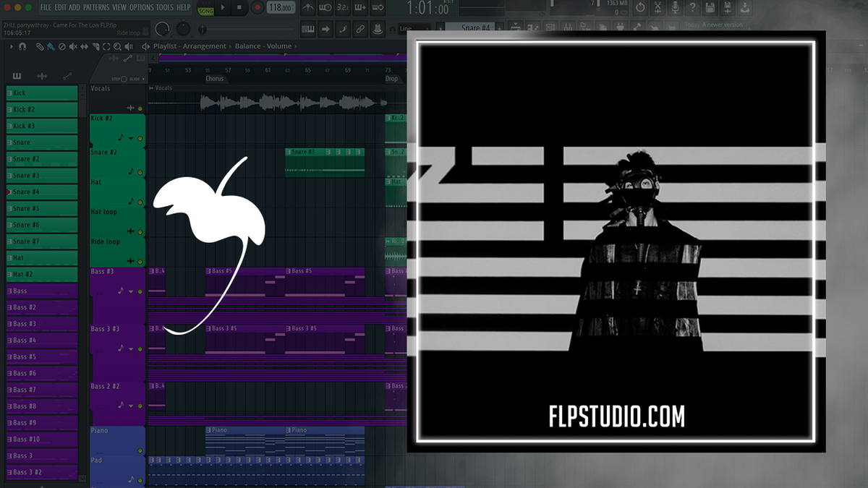Open the playlist zoom magnifier tool

117,47
